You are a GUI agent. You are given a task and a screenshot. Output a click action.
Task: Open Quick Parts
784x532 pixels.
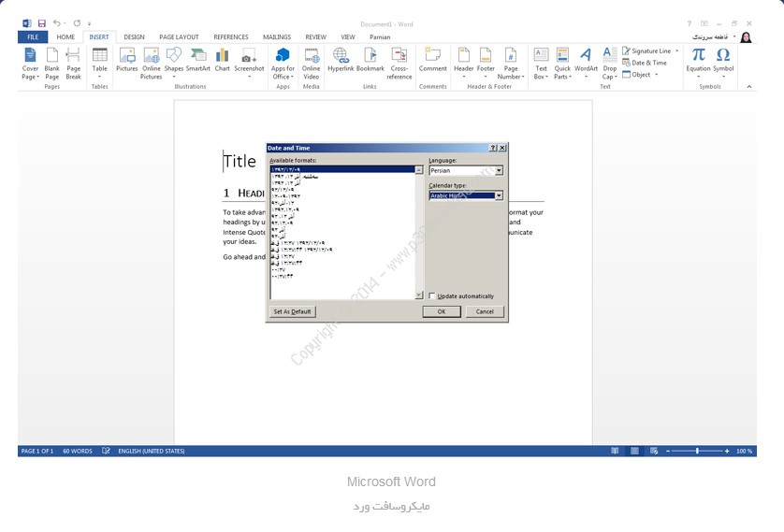(562, 64)
